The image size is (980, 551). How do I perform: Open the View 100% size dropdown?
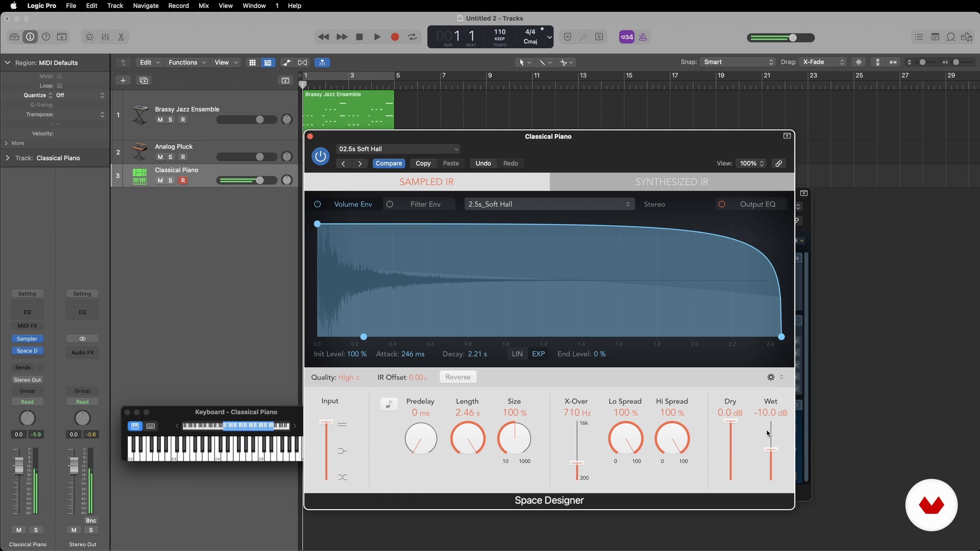pyautogui.click(x=751, y=163)
